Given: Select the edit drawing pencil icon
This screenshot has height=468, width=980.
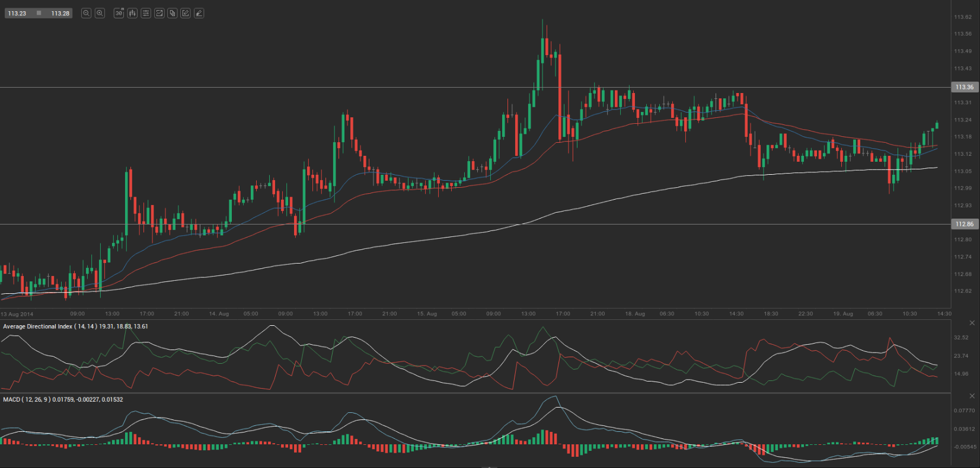Looking at the screenshot, I should (186, 13).
